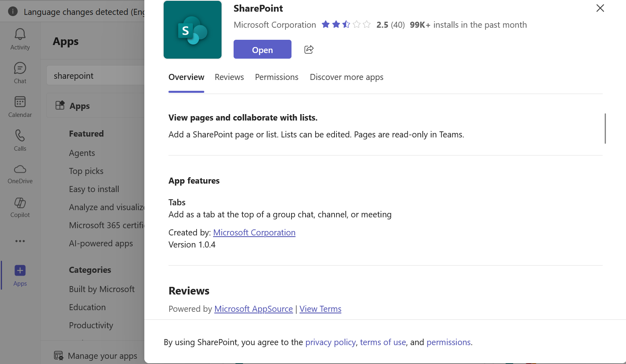626x364 pixels.
Task: Select AI-powered apps category
Action: [101, 243]
